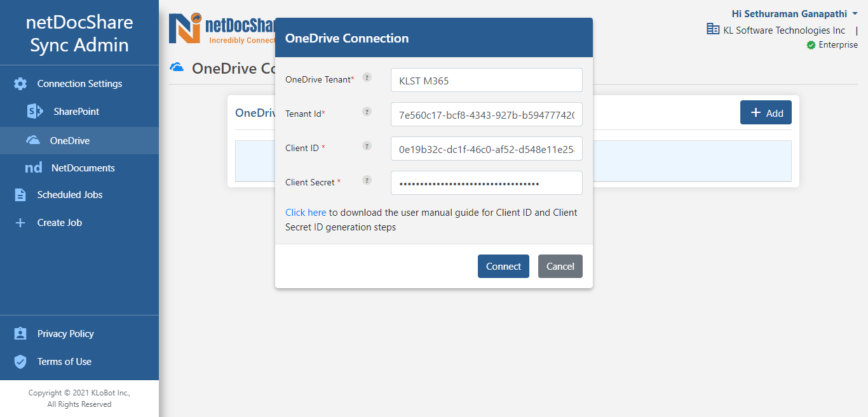Click the company building icon near KL Software
868x417 pixels.
(713, 29)
